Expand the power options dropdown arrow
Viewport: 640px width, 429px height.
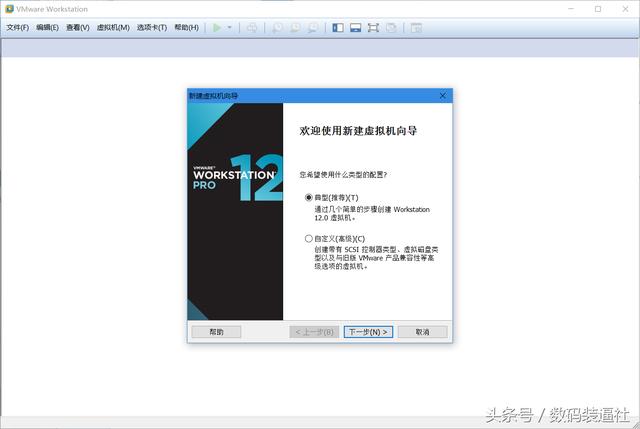(x=229, y=27)
